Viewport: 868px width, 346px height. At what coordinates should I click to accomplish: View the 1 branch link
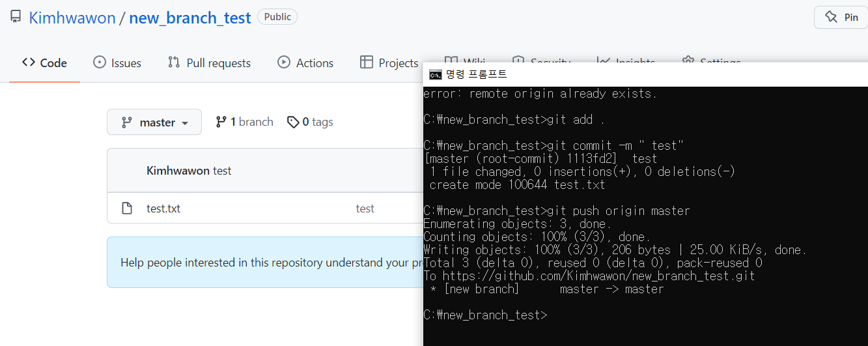(244, 122)
